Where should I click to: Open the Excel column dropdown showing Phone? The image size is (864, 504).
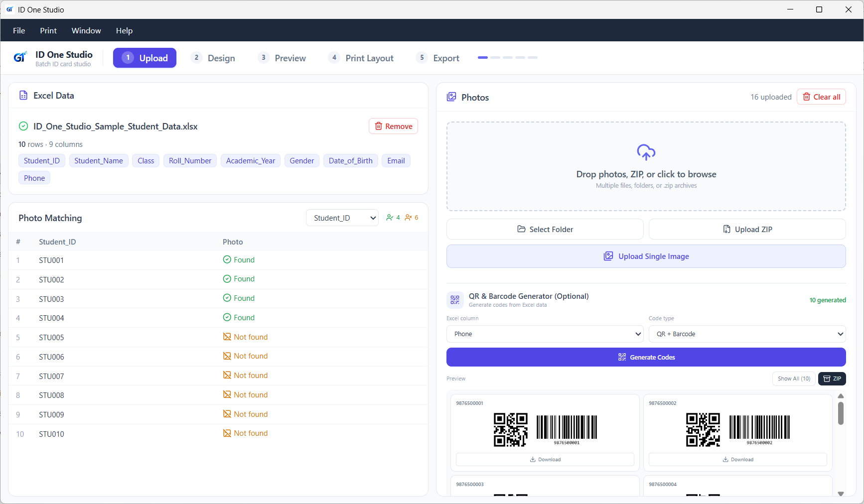point(545,334)
